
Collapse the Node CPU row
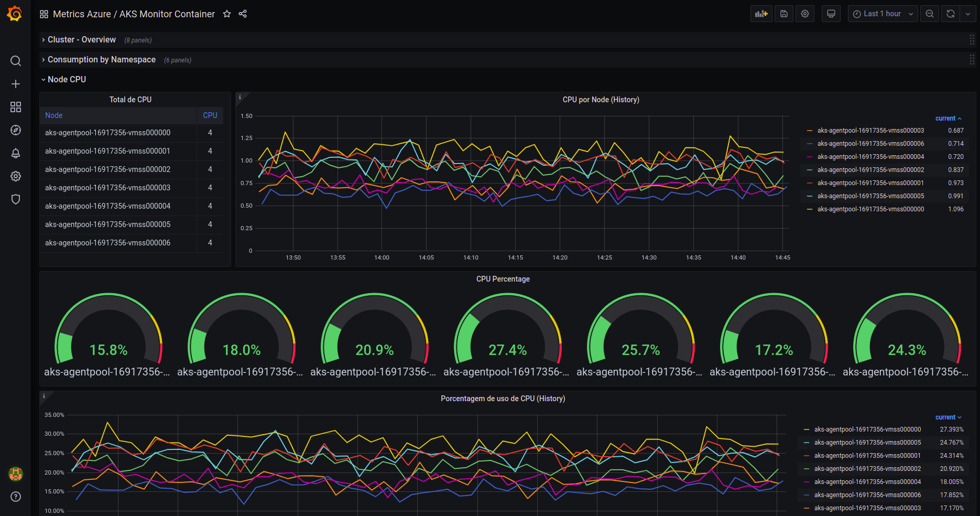67,80
